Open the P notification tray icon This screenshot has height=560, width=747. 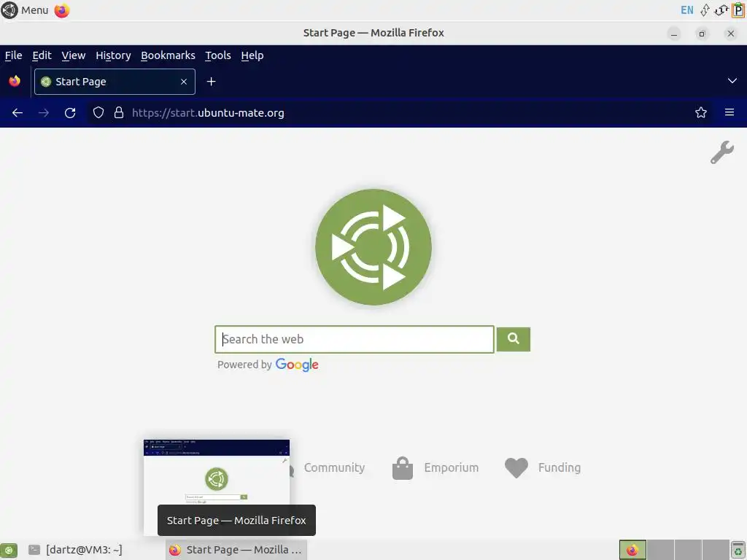(738, 10)
